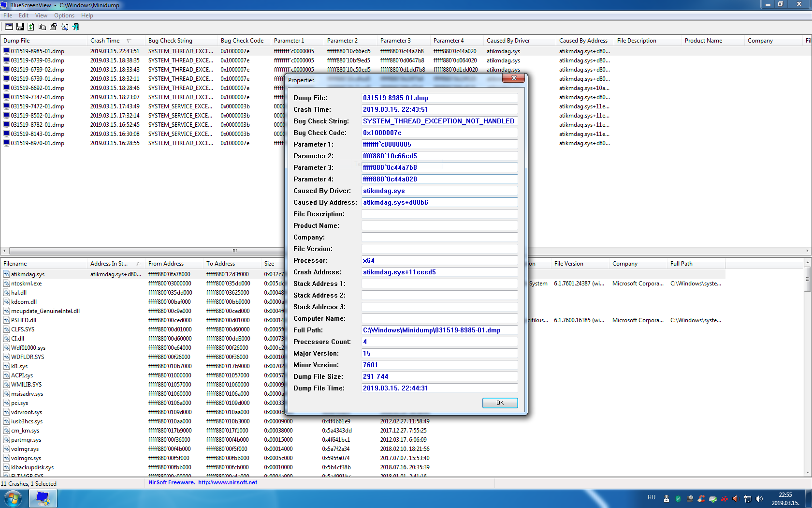The width and height of the screenshot is (812, 508).
Task: Select pci.sys icon in driver list
Action: pos(6,403)
